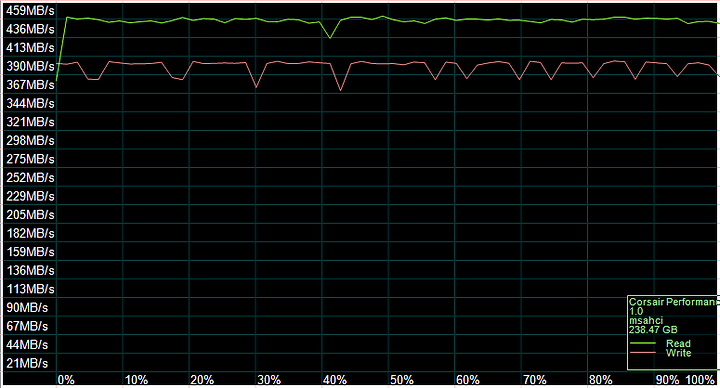Click the green read curve dip near 40%
The height and width of the screenshot is (388, 720).
tap(330, 38)
